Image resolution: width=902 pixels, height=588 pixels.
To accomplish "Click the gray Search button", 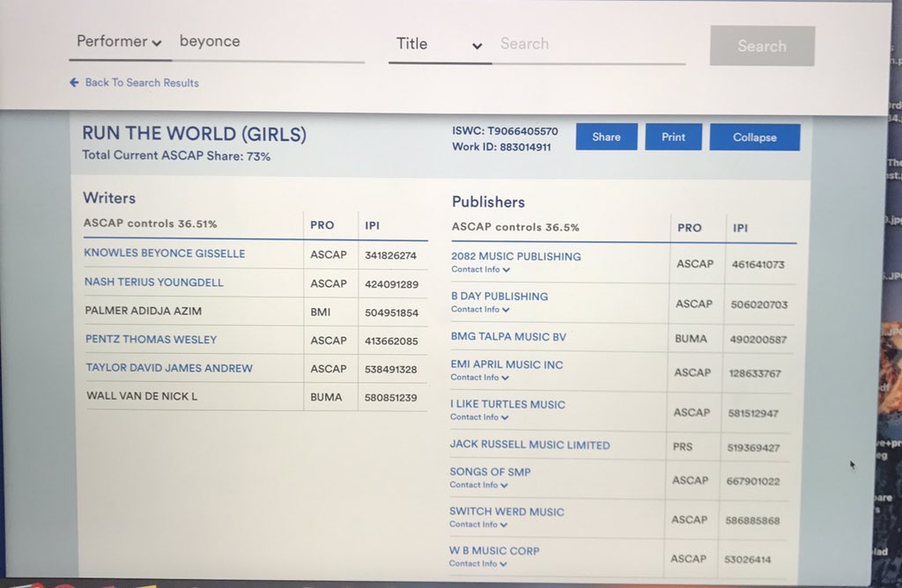I will (x=762, y=46).
